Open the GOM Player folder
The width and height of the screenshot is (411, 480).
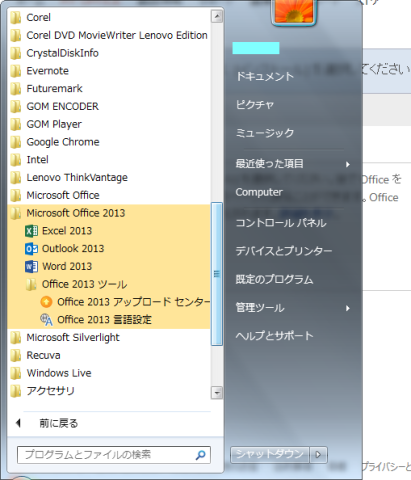[x=109, y=124]
